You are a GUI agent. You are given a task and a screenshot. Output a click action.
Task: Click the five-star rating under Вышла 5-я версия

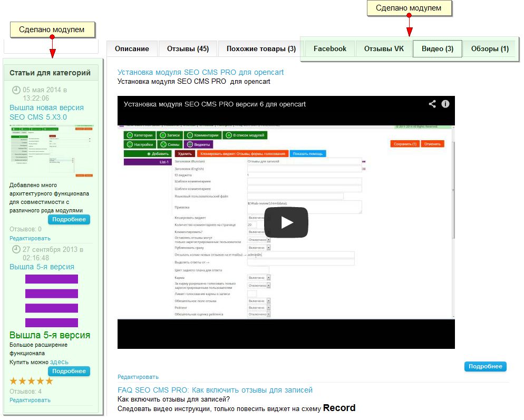coord(32,381)
